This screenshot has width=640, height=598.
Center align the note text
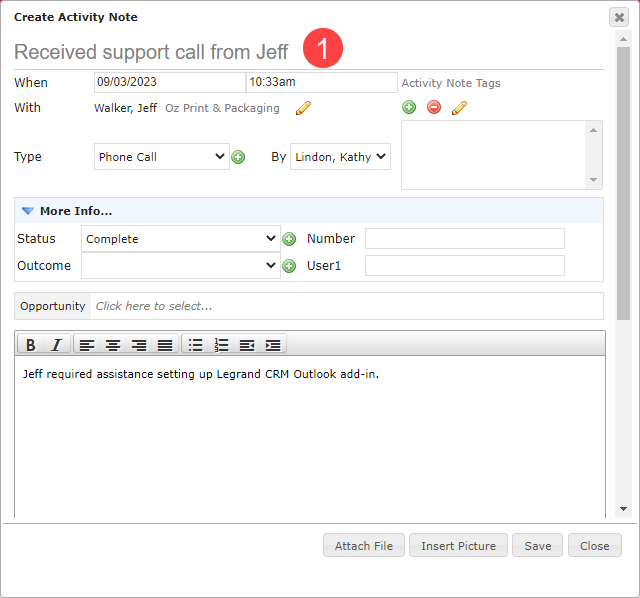(x=113, y=345)
